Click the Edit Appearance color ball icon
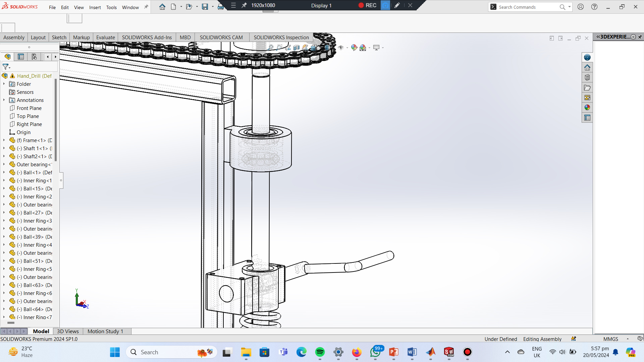 pyautogui.click(x=354, y=48)
